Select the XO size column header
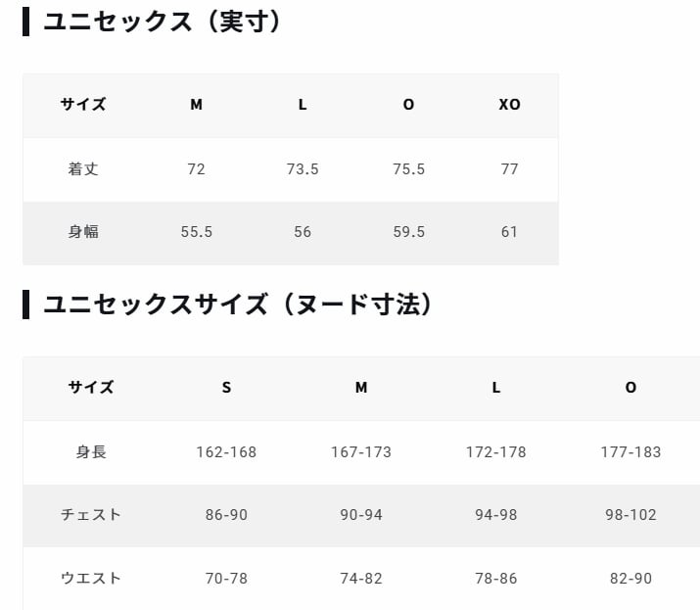This screenshot has width=700, height=610. 509,105
